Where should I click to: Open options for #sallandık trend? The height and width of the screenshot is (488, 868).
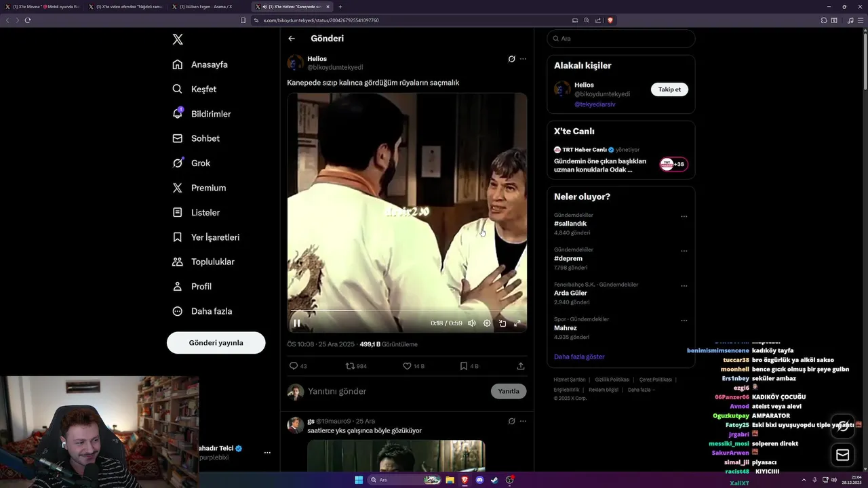pyautogui.click(x=684, y=216)
